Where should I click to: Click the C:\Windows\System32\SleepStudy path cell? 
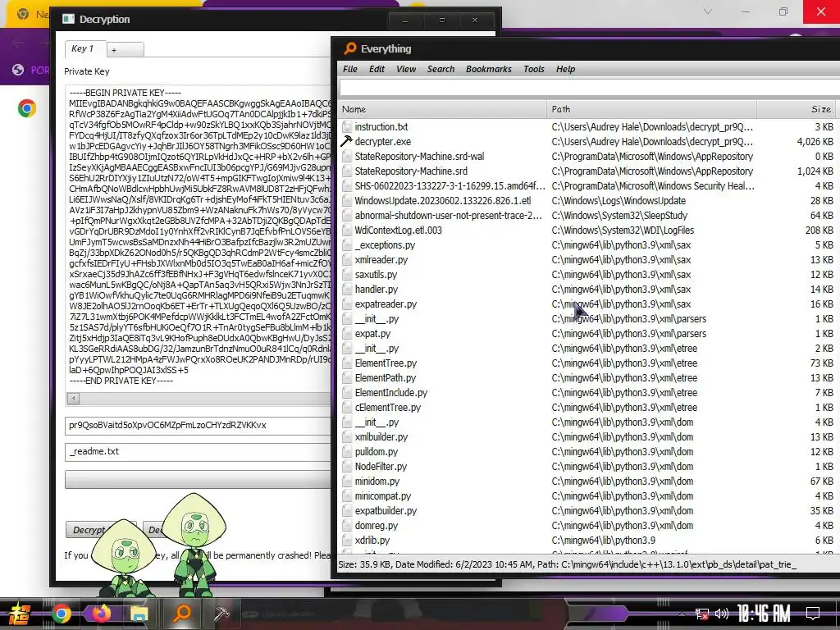(x=619, y=216)
